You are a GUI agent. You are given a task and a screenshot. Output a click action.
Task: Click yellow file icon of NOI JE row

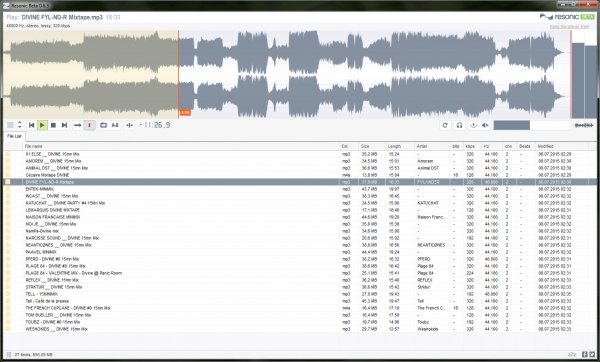tap(8, 224)
